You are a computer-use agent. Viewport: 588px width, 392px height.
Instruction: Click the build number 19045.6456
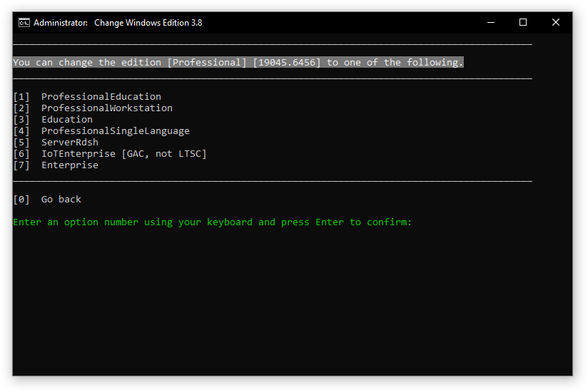point(286,63)
